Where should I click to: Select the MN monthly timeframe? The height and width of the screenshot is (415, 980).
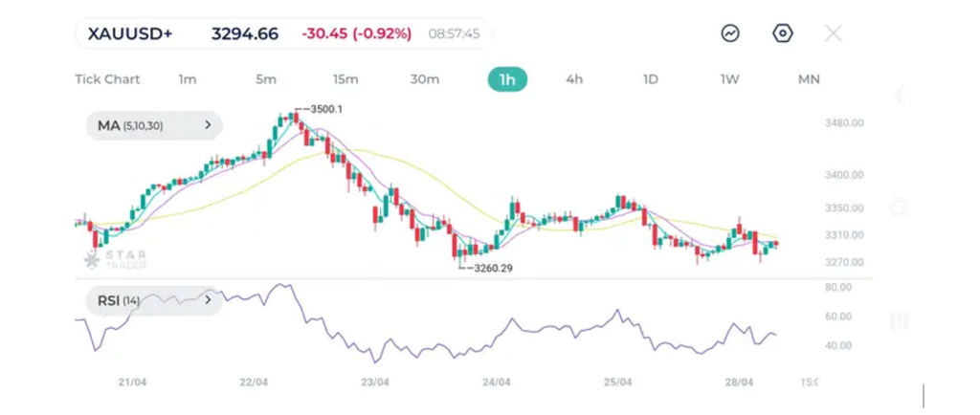809,79
